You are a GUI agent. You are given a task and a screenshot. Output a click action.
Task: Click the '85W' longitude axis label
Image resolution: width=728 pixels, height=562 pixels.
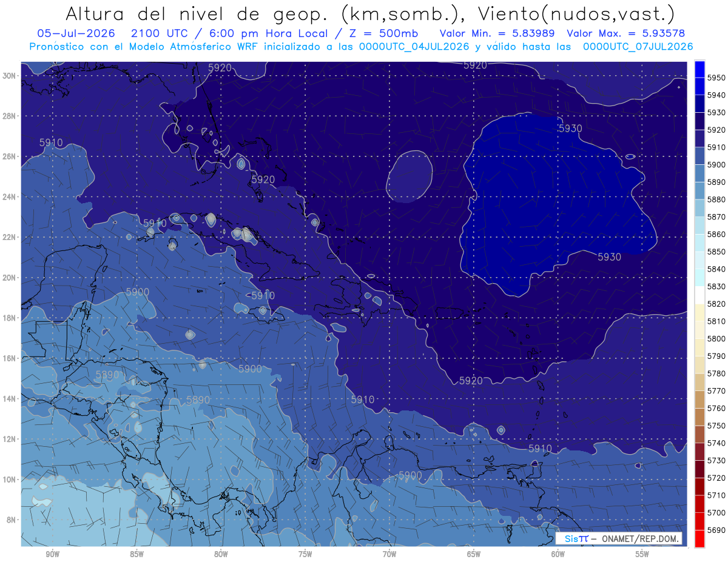(136, 554)
